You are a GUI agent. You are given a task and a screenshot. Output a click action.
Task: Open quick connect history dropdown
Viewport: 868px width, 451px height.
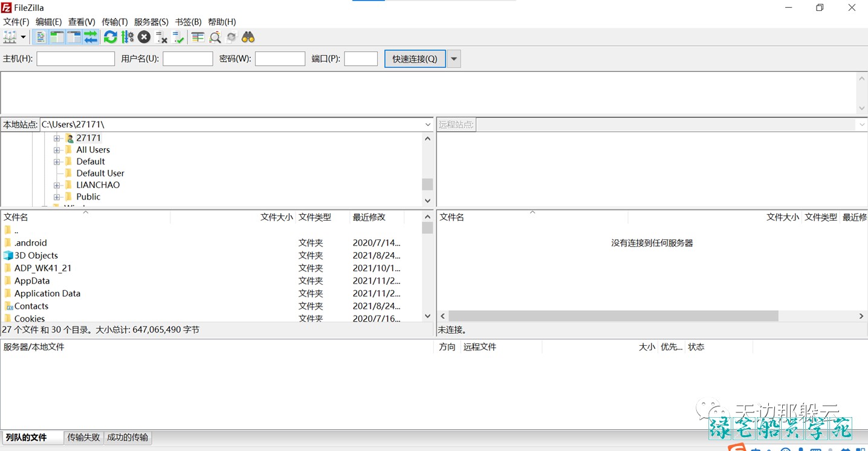pos(453,59)
